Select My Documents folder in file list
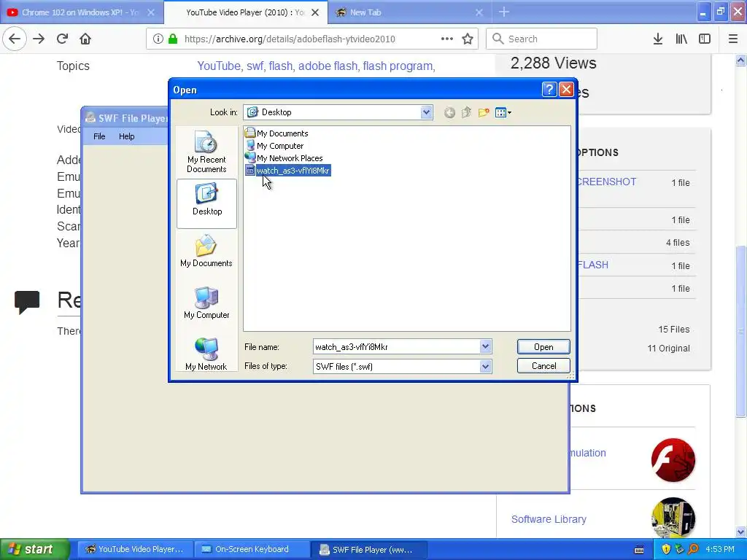This screenshot has width=747, height=560. tap(276, 133)
